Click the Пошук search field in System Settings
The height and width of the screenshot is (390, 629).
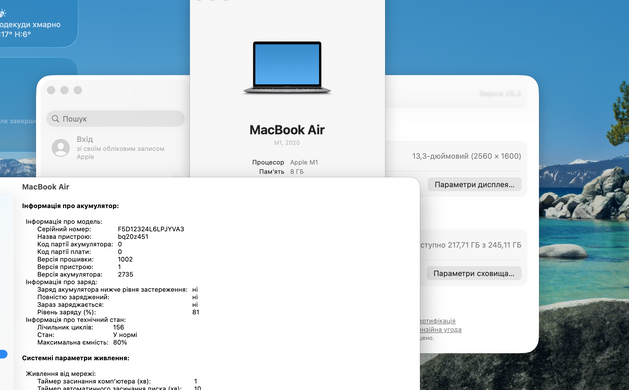(116, 119)
